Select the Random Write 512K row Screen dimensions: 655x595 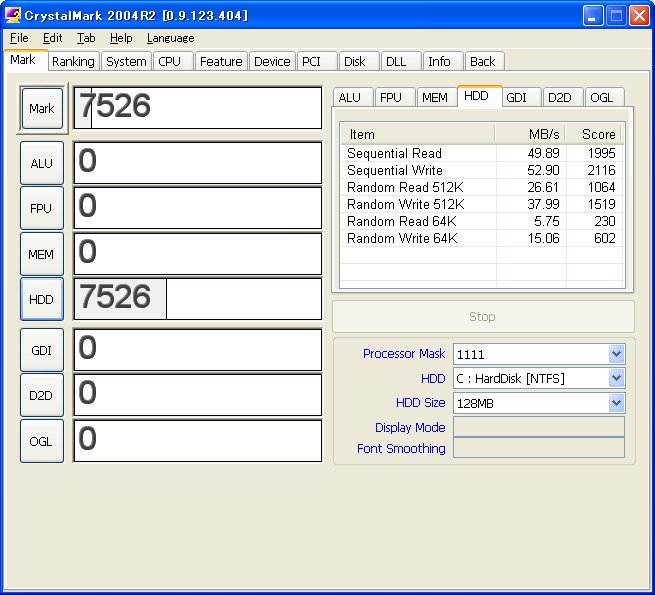[x=482, y=204]
